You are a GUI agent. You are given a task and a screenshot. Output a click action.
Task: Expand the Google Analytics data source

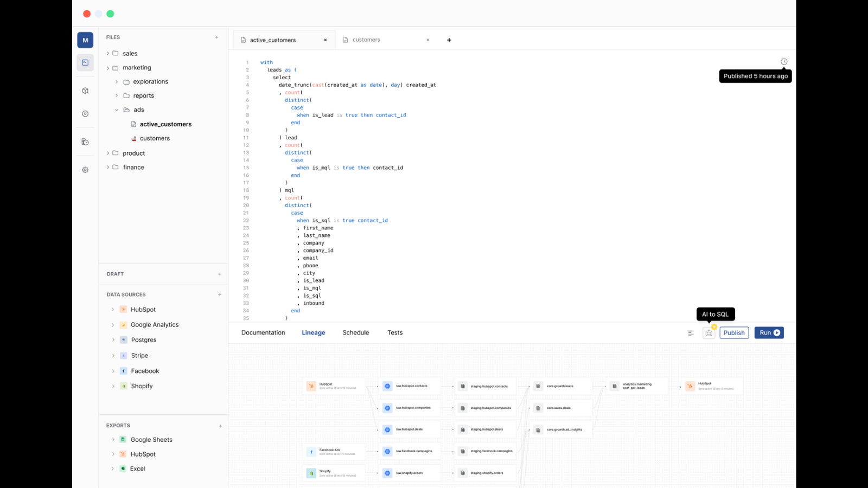(x=113, y=325)
